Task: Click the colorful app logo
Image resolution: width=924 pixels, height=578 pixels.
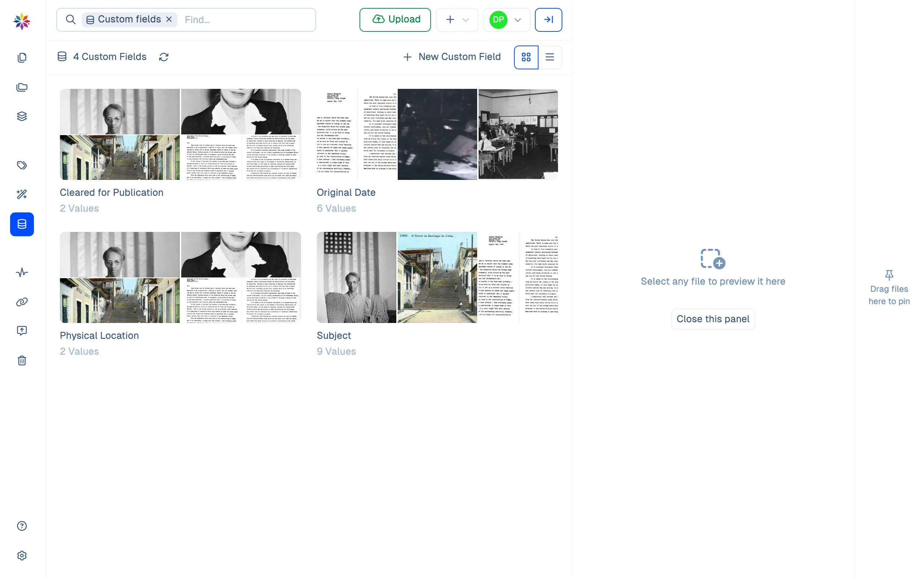Action: (x=22, y=21)
